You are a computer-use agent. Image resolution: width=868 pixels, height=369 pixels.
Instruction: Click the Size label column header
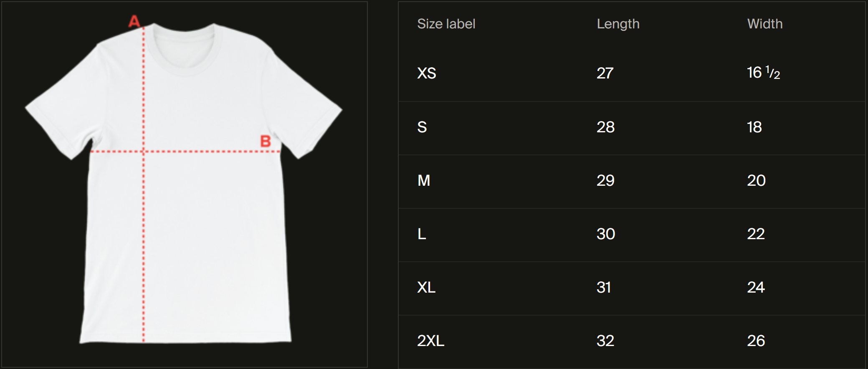tap(446, 24)
